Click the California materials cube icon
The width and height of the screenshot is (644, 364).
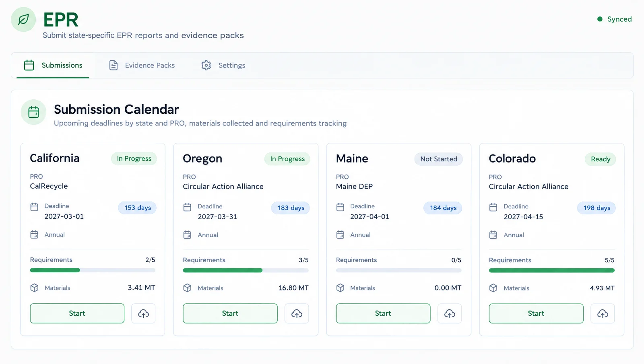[x=34, y=288]
